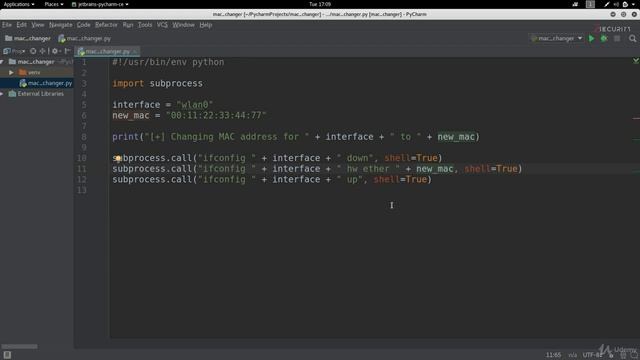This screenshot has width=640, height=360.
Task: Open the Project view selector dropdown
Action: coord(14,51)
